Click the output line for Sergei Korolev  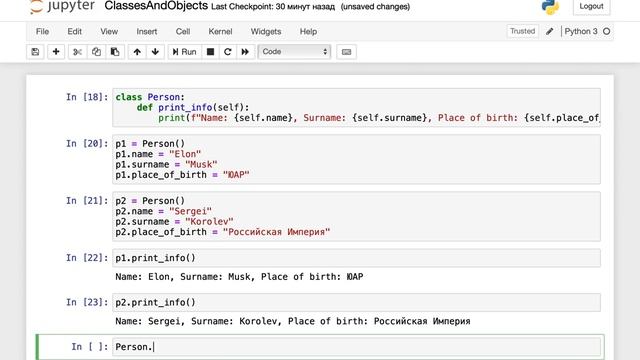(x=293, y=321)
